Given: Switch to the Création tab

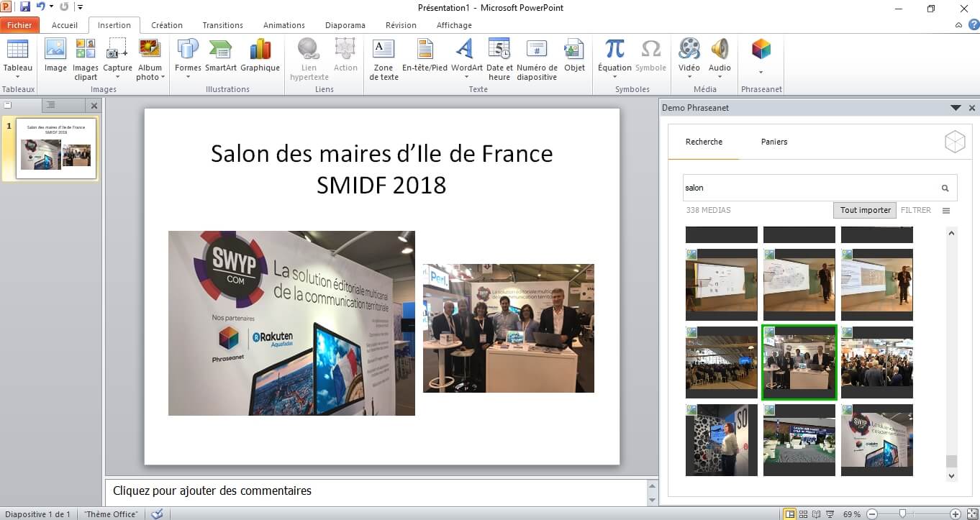Looking at the screenshot, I should pyautogui.click(x=167, y=25).
